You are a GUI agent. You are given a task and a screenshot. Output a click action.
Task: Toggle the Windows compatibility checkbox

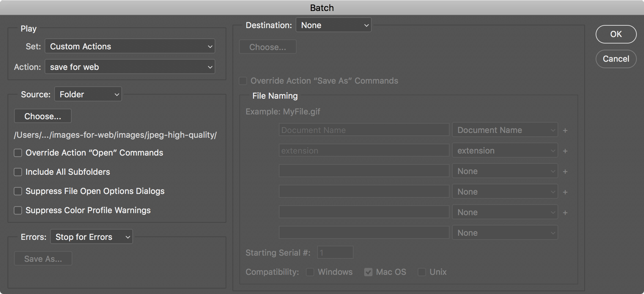point(310,272)
